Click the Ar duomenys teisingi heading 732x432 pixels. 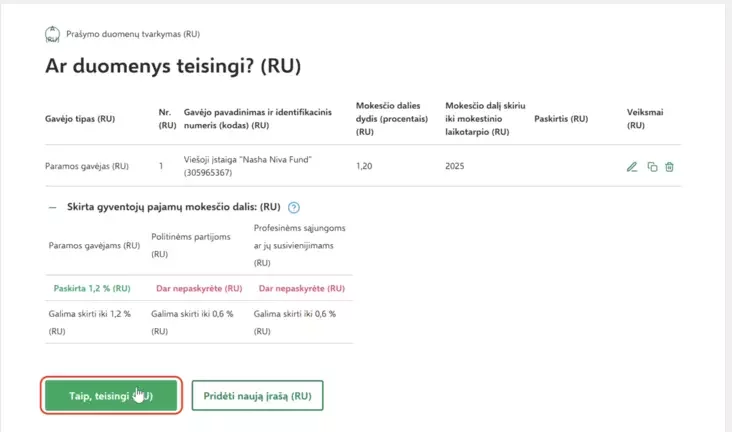coord(174,67)
